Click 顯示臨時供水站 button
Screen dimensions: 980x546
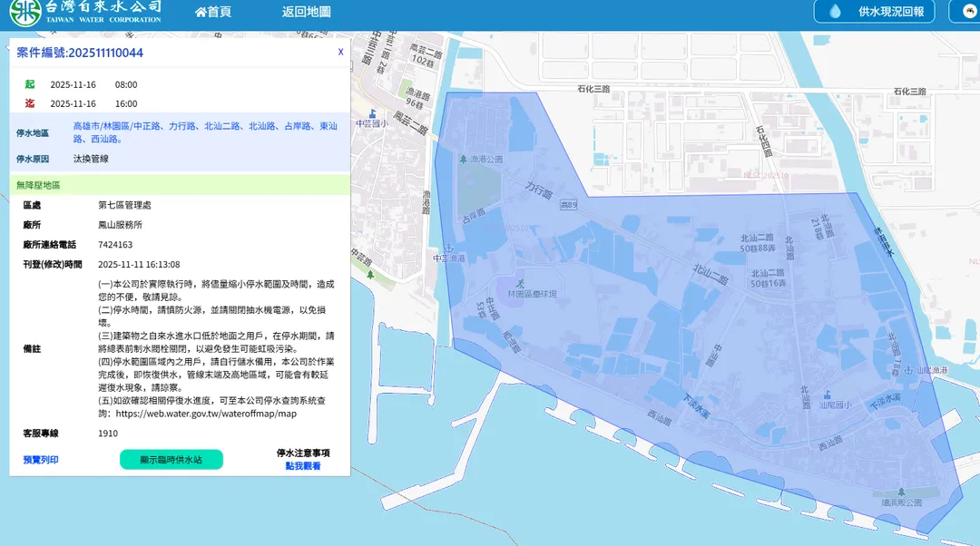171,460
